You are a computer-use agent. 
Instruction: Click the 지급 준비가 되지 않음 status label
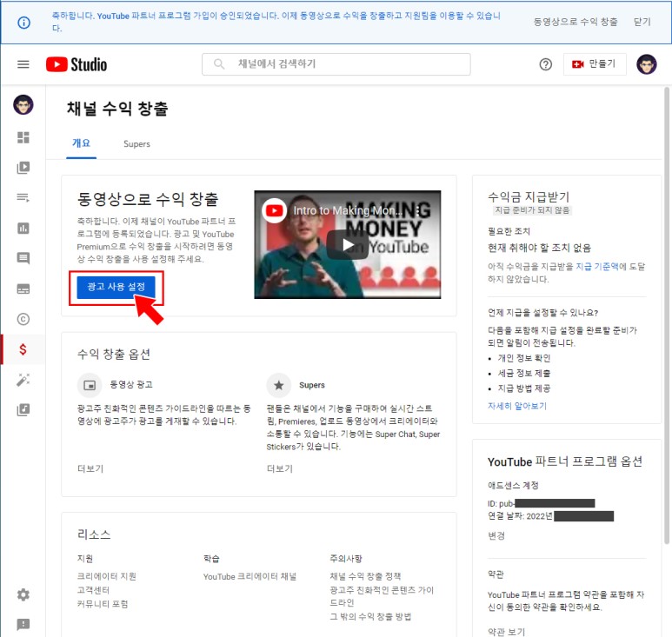point(532,210)
